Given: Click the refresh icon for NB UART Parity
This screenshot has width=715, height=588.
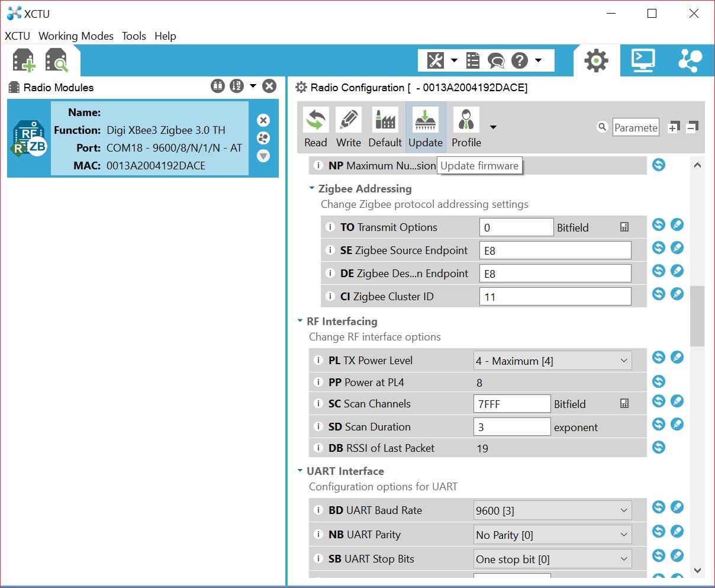Looking at the screenshot, I should click(x=659, y=531).
